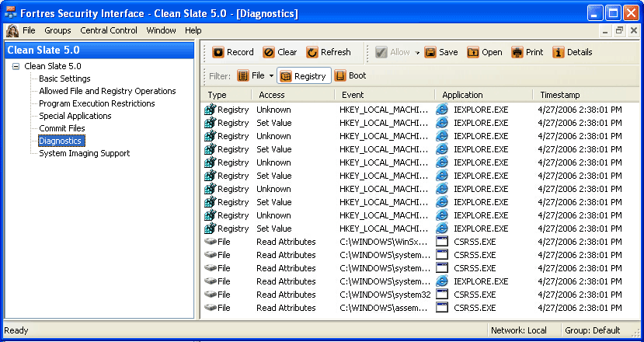This screenshot has width=644, height=342.
Task: Click the Open toolbar icon
Action: pyautogui.click(x=473, y=52)
